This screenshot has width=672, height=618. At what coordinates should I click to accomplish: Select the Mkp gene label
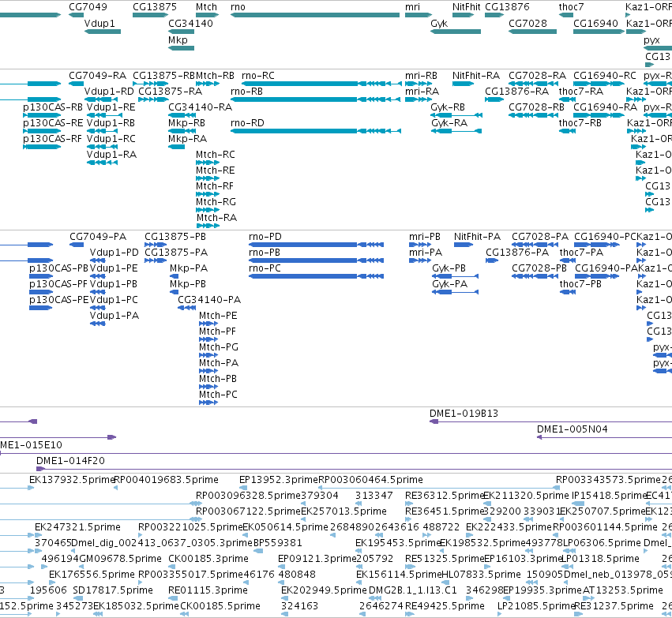tap(178, 39)
